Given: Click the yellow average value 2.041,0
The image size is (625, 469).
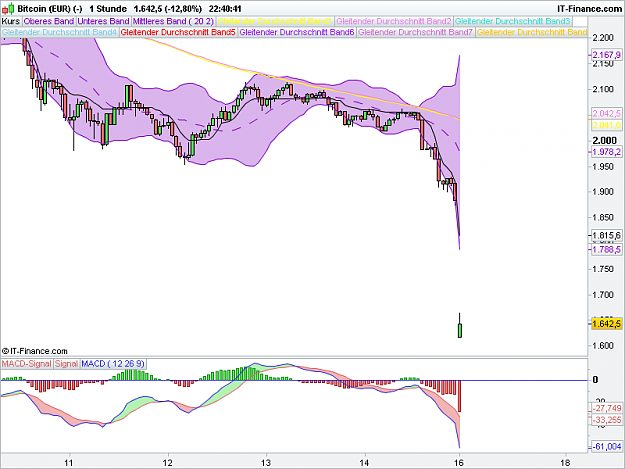Looking at the screenshot, I should (606, 126).
